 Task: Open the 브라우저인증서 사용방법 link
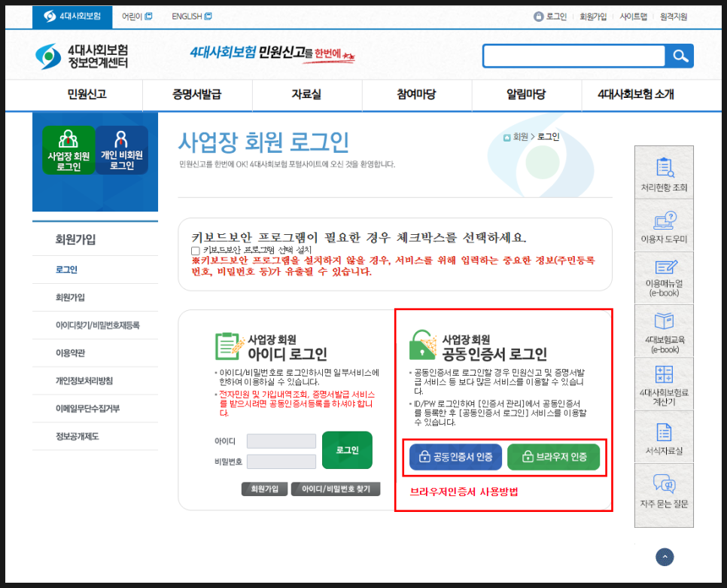click(x=464, y=492)
